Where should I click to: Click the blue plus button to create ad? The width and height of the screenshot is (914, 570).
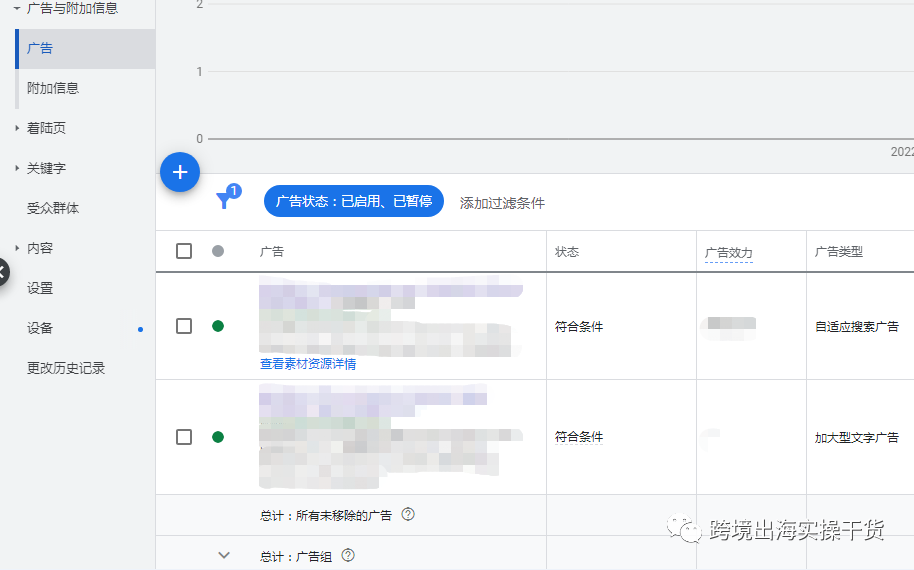(x=180, y=172)
